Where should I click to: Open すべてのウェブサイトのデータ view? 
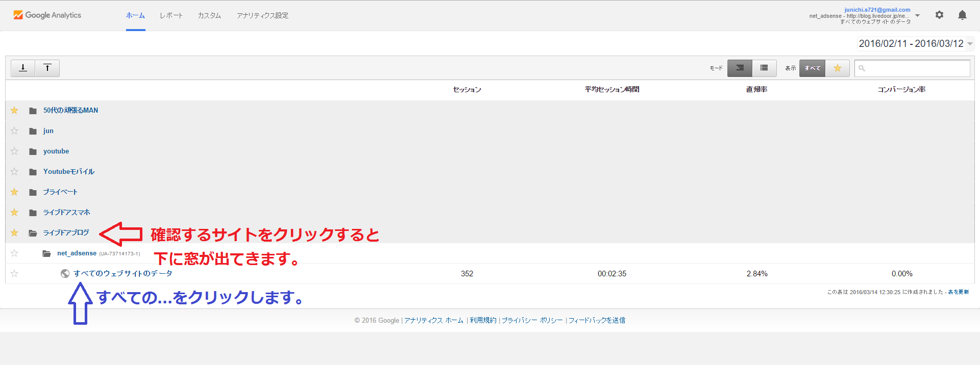[123, 274]
